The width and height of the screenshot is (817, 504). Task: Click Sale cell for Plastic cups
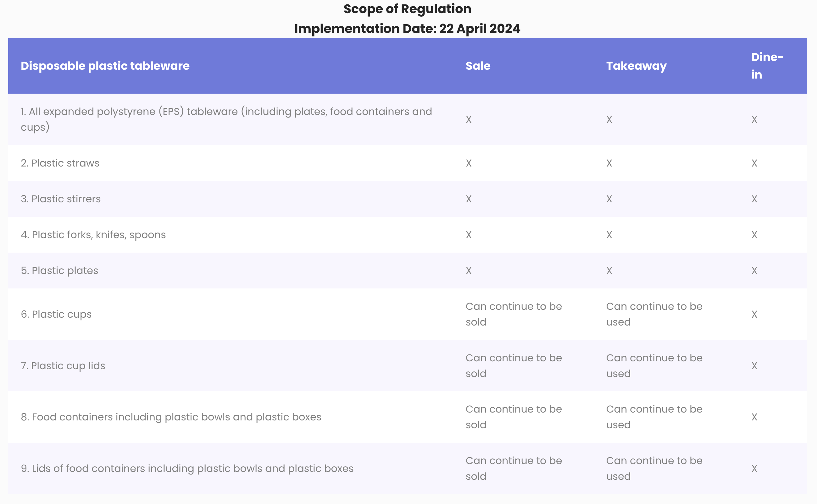(514, 314)
